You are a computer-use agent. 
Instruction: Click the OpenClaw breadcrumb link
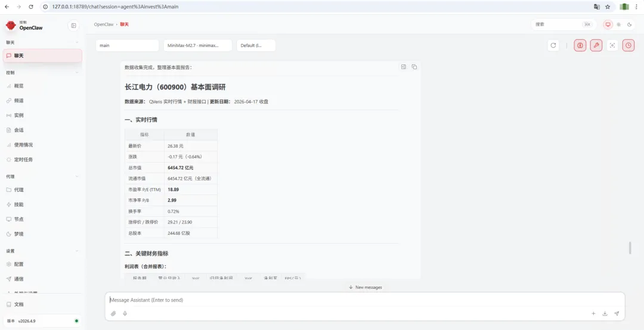point(104,24)
